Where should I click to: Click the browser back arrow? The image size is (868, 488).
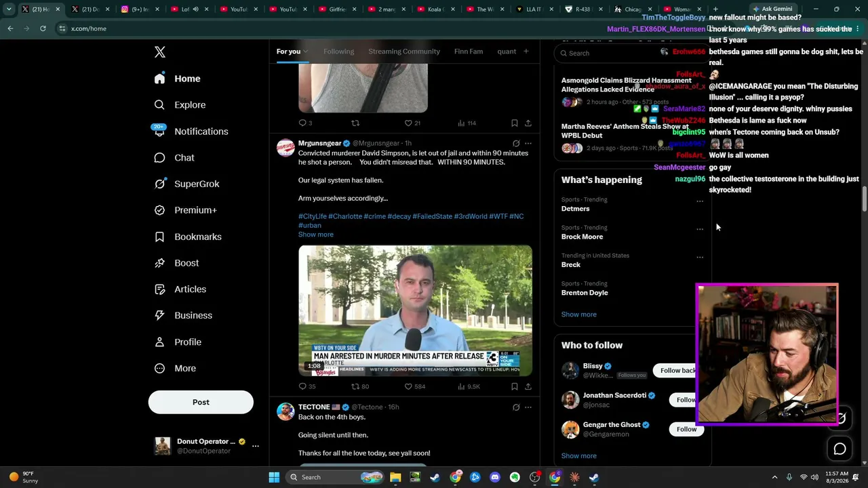(x=10, y=28)
